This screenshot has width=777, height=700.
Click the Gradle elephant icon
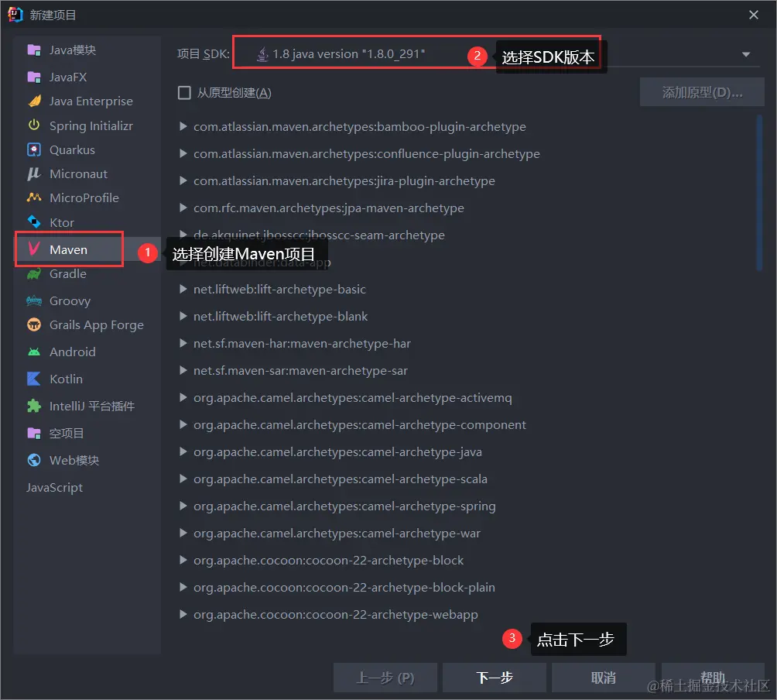[34, 273]
